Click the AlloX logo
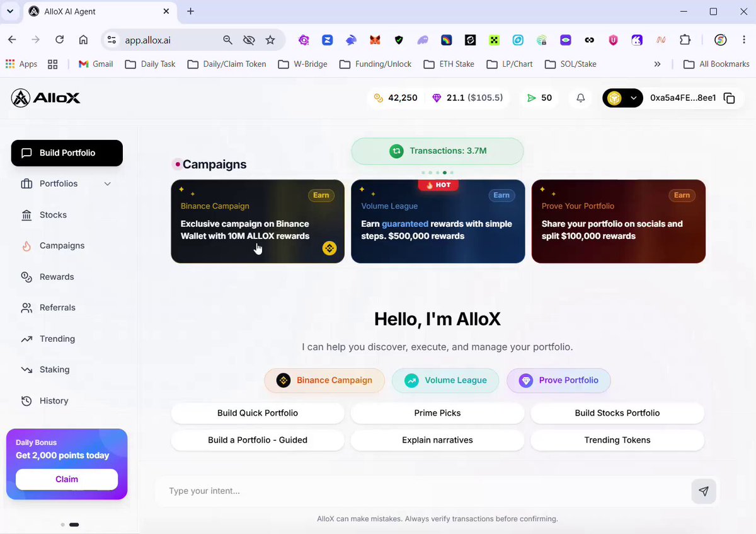Viewport: 756px width, 534px height. pyautogui.click(x=45, y=98)
